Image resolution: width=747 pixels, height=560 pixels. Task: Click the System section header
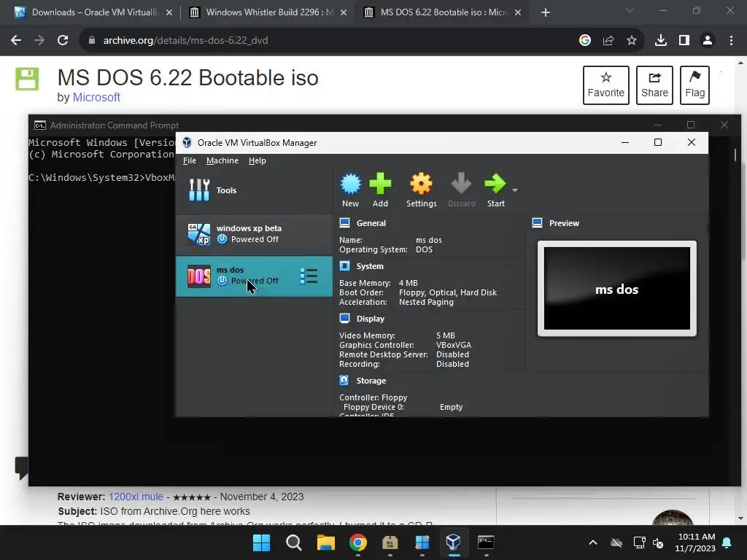pos(370,266)
